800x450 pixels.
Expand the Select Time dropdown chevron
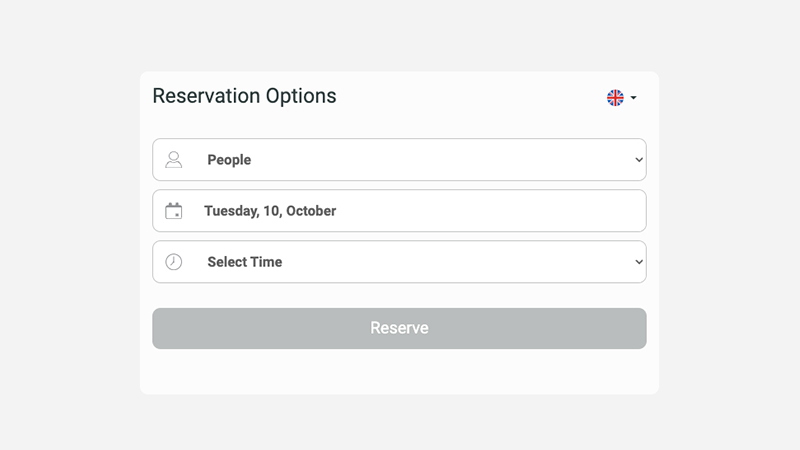639,262
